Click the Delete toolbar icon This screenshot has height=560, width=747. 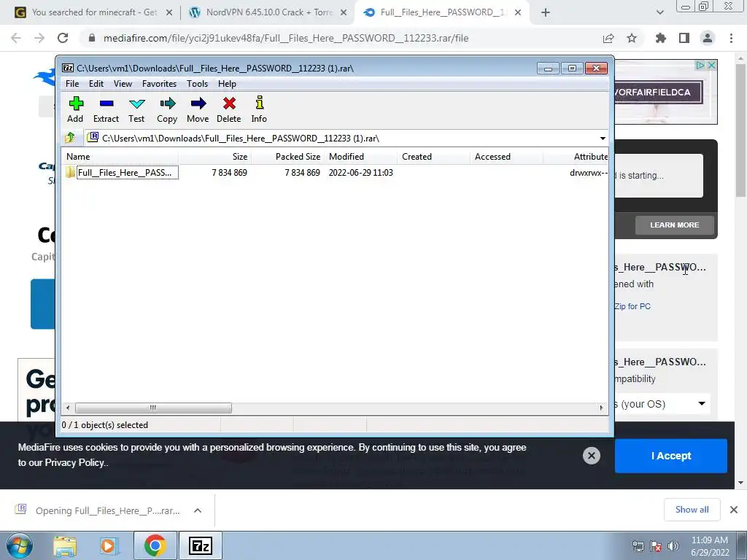coord(228,109)
